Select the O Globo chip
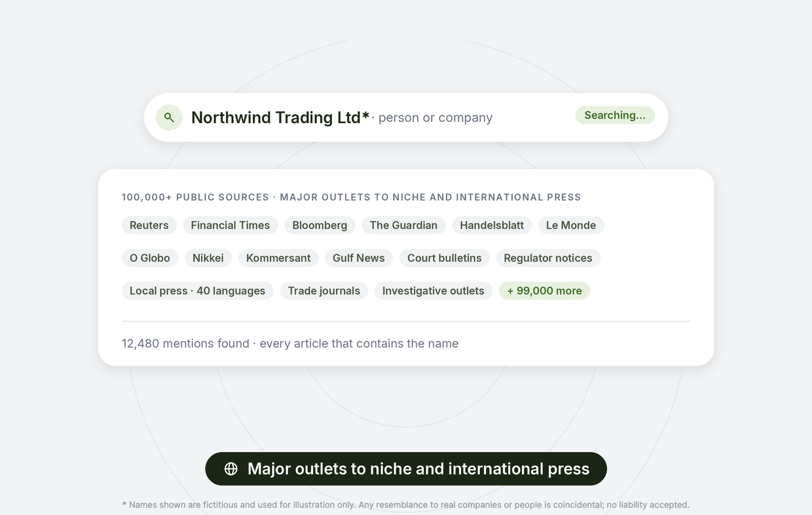812x515 pixels. 150,258
